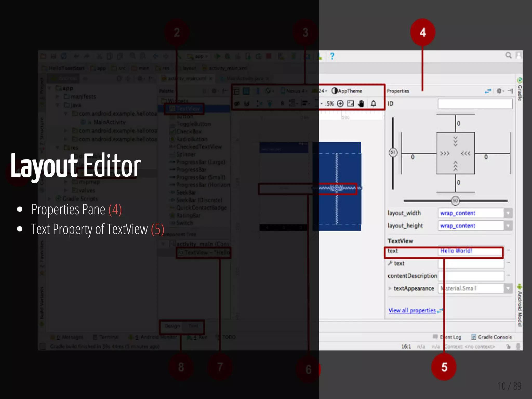Expand the textAppearance property triangle
The height and width of the screenshot is (399, 532).
[x=390, y=288]
